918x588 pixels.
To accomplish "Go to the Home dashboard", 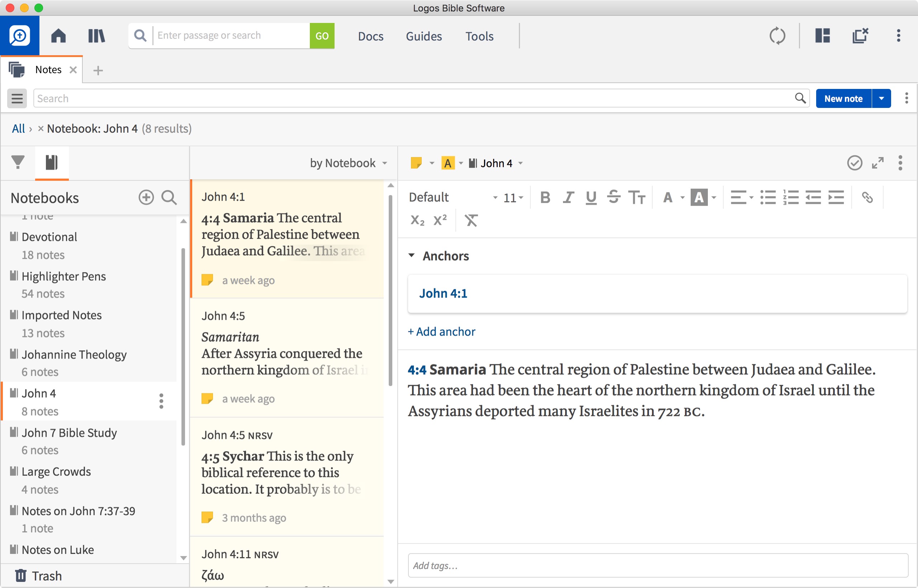I will (58, 36).
